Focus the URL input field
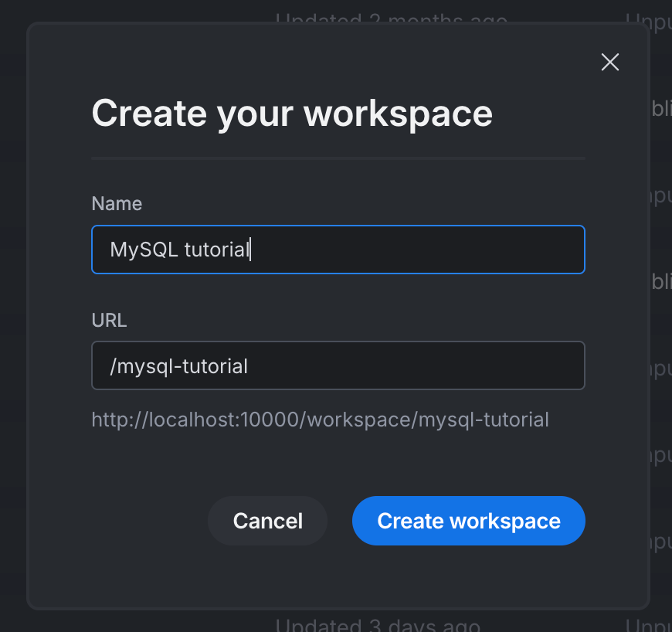Screen dimensions: 672x632 click(338, 365)
